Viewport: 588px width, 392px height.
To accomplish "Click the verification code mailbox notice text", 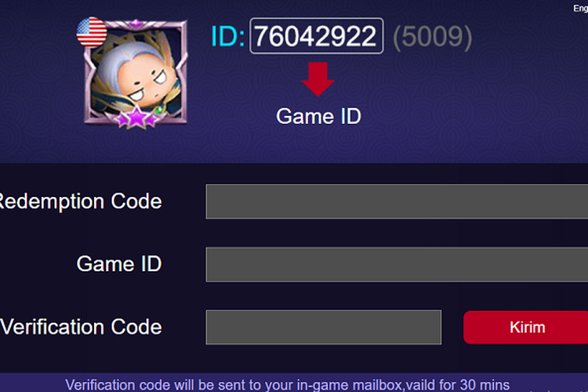I will tap(287, 385).
